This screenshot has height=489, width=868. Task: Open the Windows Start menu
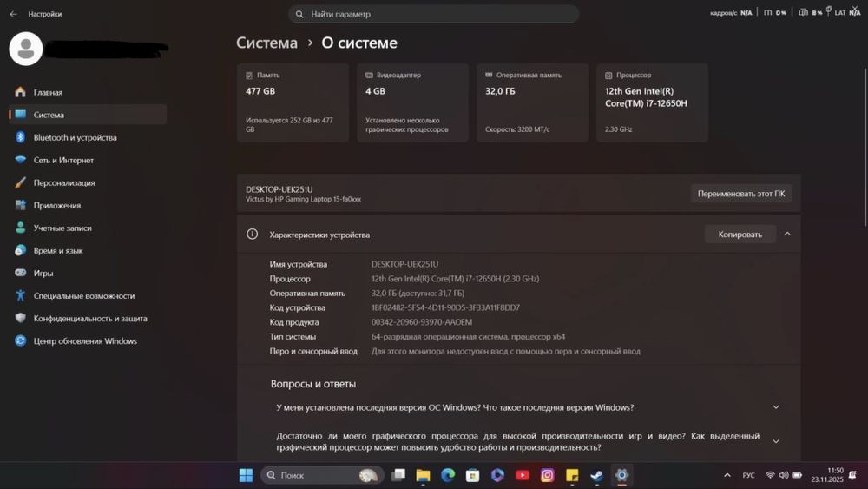246,475
